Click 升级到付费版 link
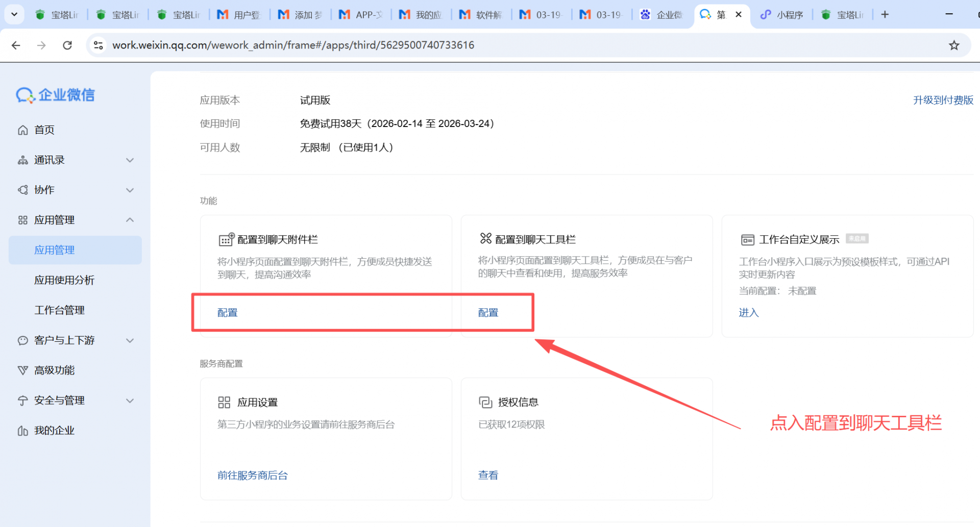The height and width of the screenshot is (527, 980). point(943,101)
